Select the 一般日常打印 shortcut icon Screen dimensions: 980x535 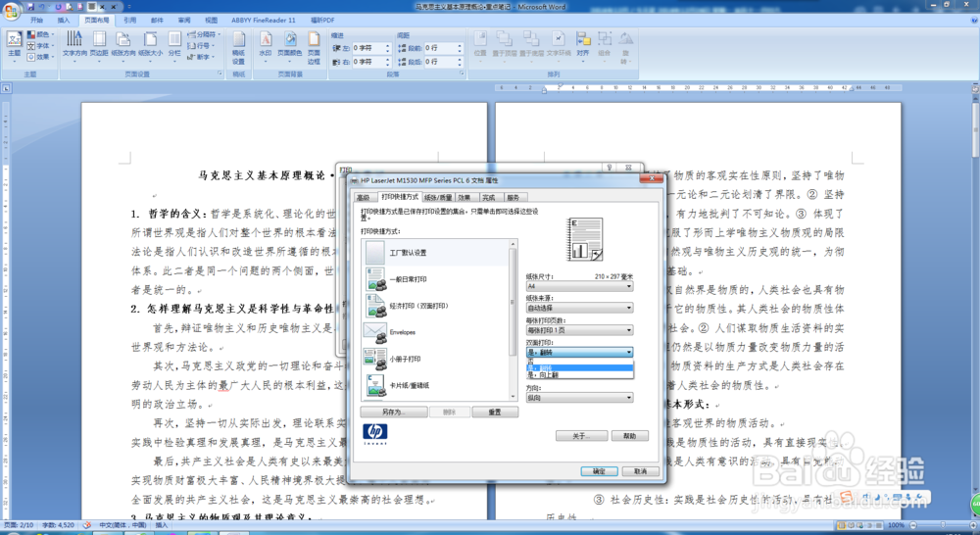(x=375, y=279)
